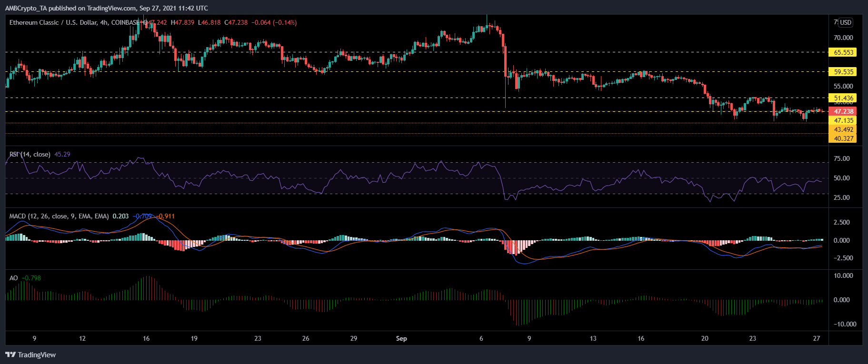Click the 43.492 price level label
This screenshot has height=364, width=868.
(843, 129)
